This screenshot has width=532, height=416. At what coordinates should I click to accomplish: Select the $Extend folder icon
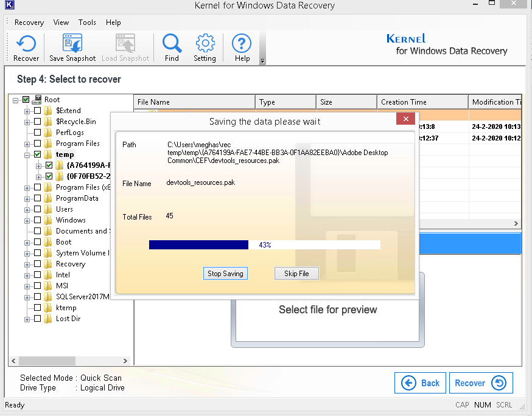point(48,111)
